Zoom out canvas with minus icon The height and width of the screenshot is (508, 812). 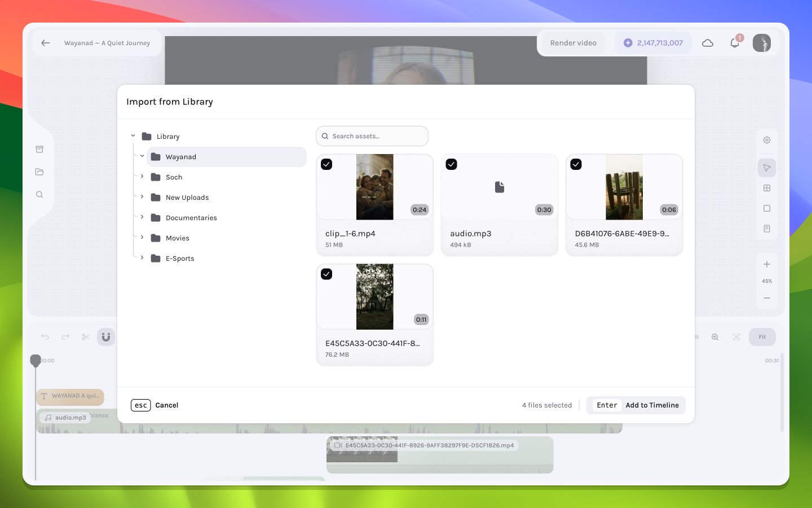767,298
